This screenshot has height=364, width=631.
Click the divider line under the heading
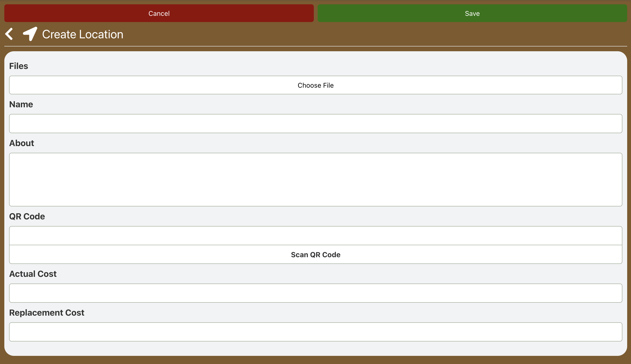pos(315,46)
